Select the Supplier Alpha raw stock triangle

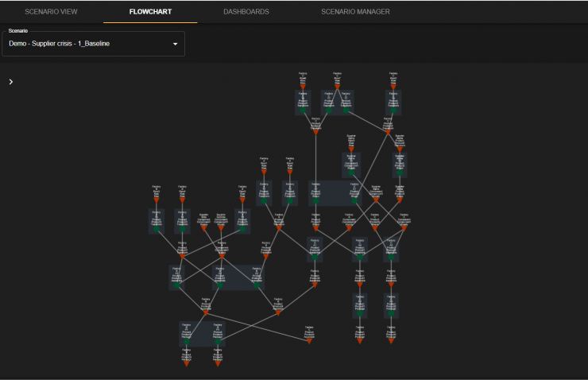(351, 149)
